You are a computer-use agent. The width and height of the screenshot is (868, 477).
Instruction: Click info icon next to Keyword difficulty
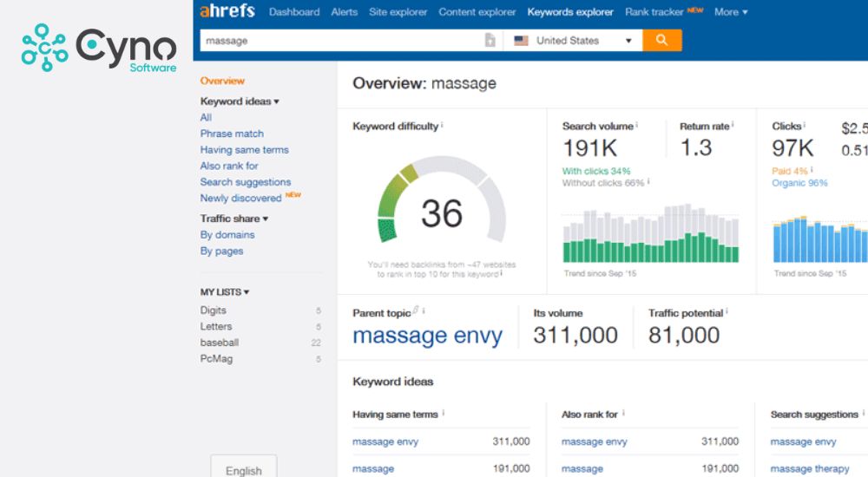(442, 125)
